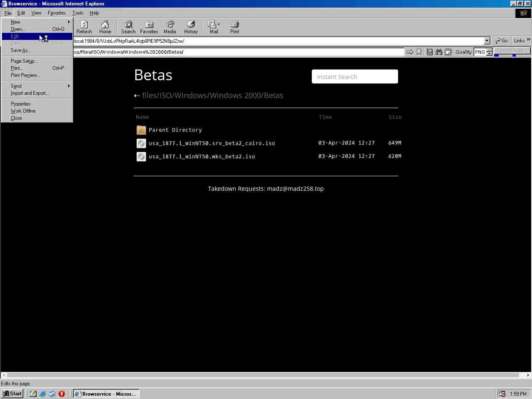
Task: Choose Save As... from File menu
Action: (37, 50)
